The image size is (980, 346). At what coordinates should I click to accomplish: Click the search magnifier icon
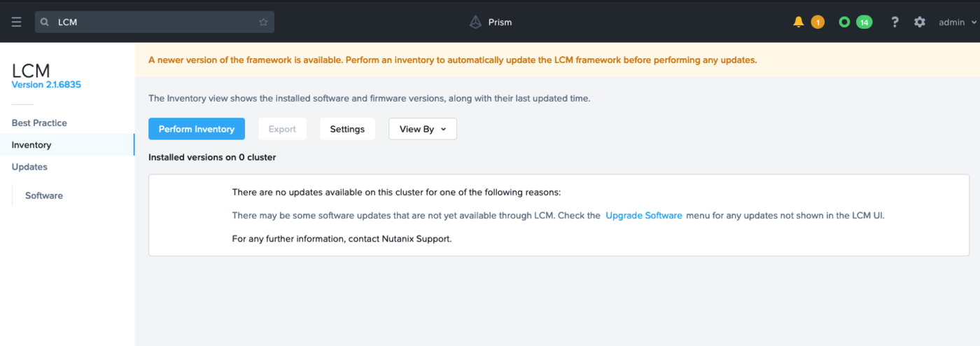pos(45,22)
